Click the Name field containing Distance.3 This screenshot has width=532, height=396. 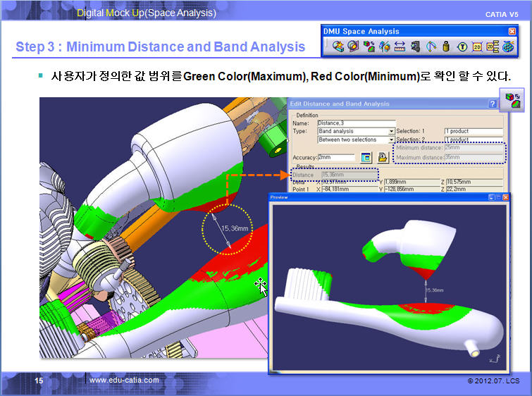click(x=356, y=123)
